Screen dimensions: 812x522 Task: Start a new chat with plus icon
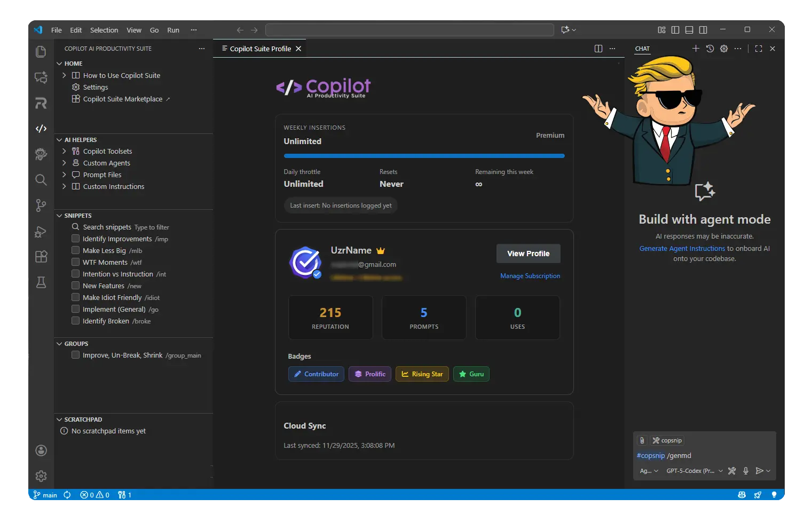click(696, 49)
